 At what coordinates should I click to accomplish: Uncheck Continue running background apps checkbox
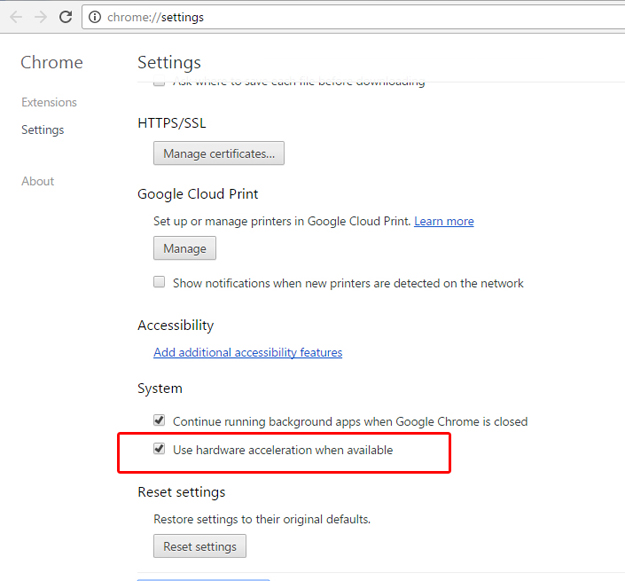tap(159, 420)
